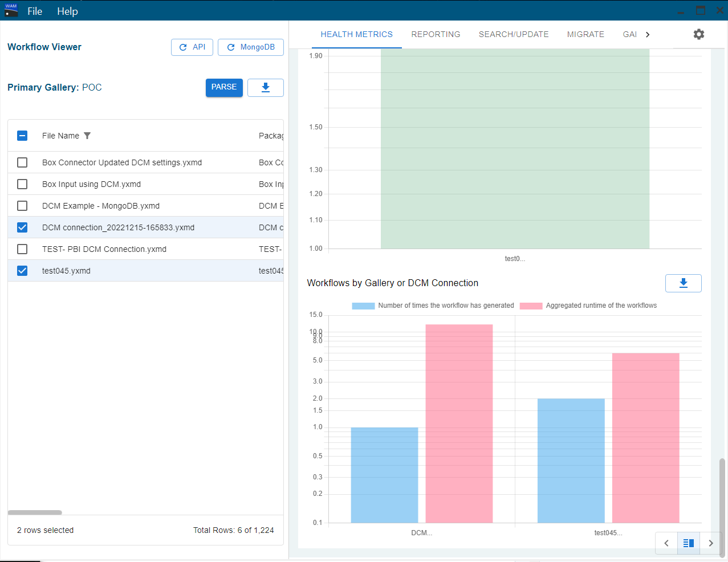Click the green test0... bar in top chart

(515, 149)
